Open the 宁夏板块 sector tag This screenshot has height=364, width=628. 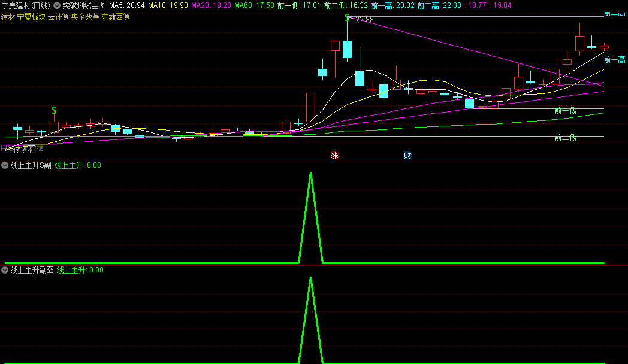31,17
